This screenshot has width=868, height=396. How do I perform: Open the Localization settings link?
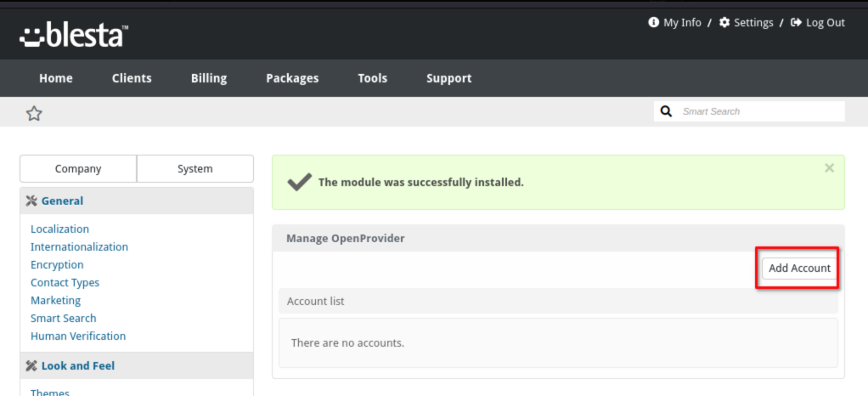tap(59, 229)
